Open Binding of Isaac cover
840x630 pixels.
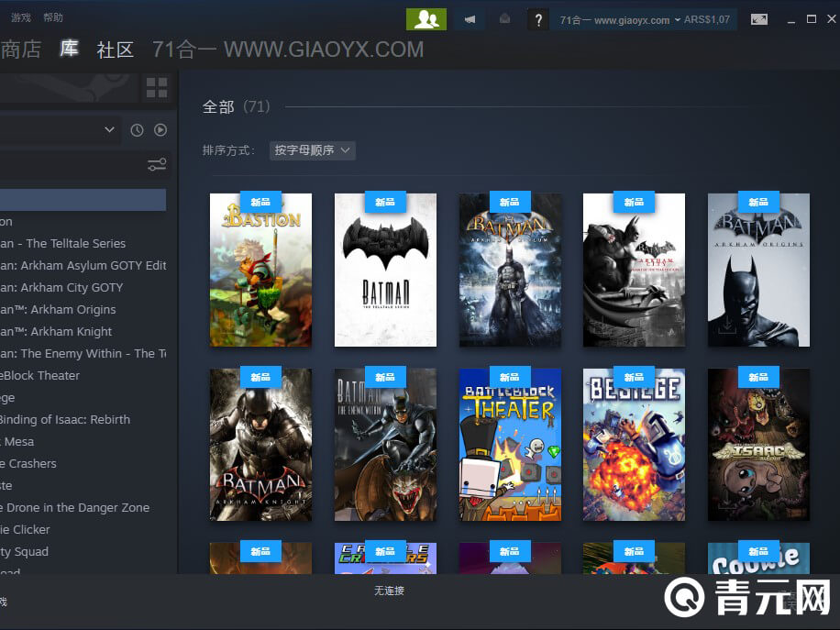tap(758, 445)
